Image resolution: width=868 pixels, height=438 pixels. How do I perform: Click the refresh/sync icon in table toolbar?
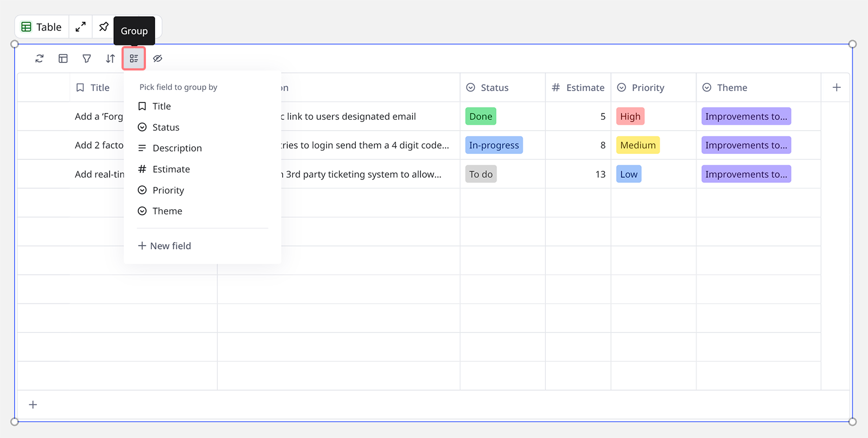point(39,59)
